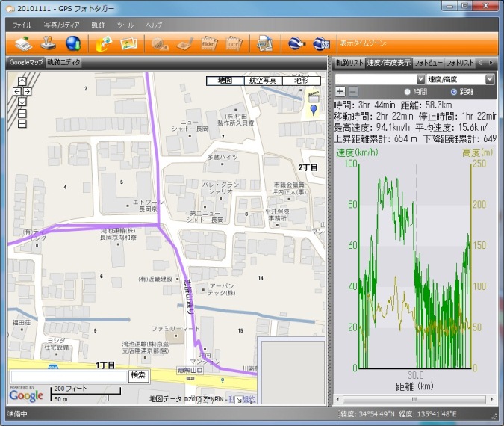The width and height of the screenshot is (504, 426).
Task: Click the 検索 search button
Action: 139,375
